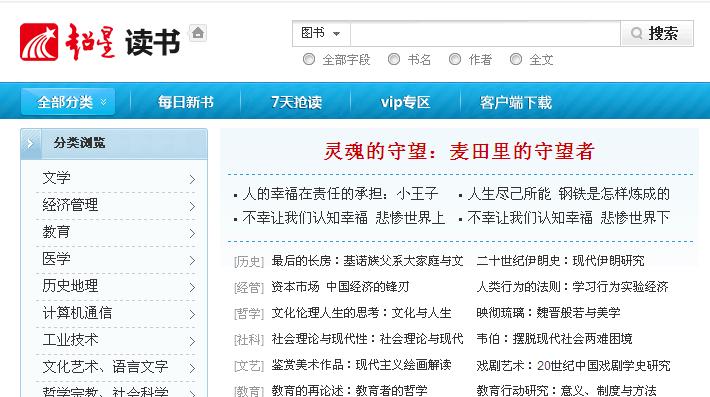Select 教育 in category list
710x397 pixels.
(x=56, y=232)
